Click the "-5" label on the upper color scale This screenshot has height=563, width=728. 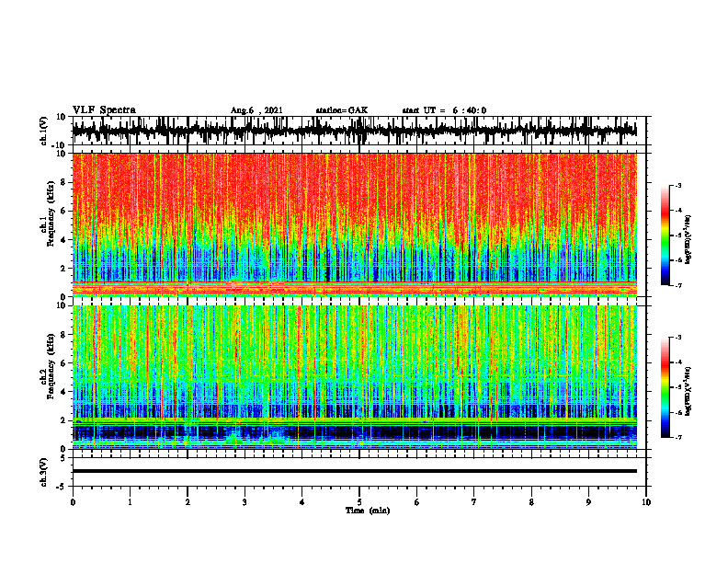pyautogui.click(x=678, y=236)
